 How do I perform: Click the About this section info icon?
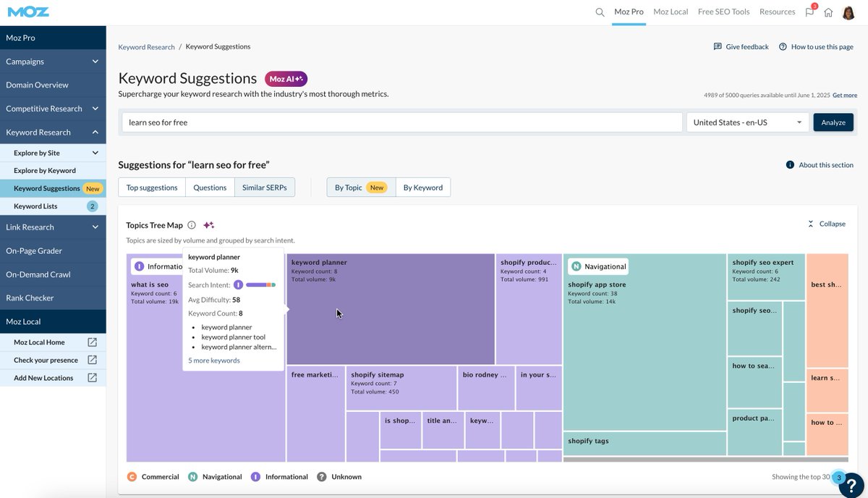pos(790,165)
